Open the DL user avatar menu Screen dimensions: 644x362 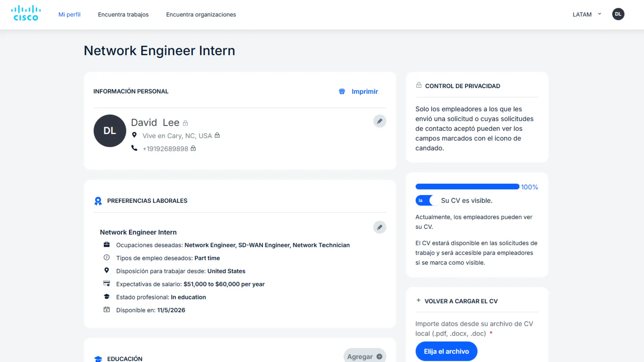(618, 14)
